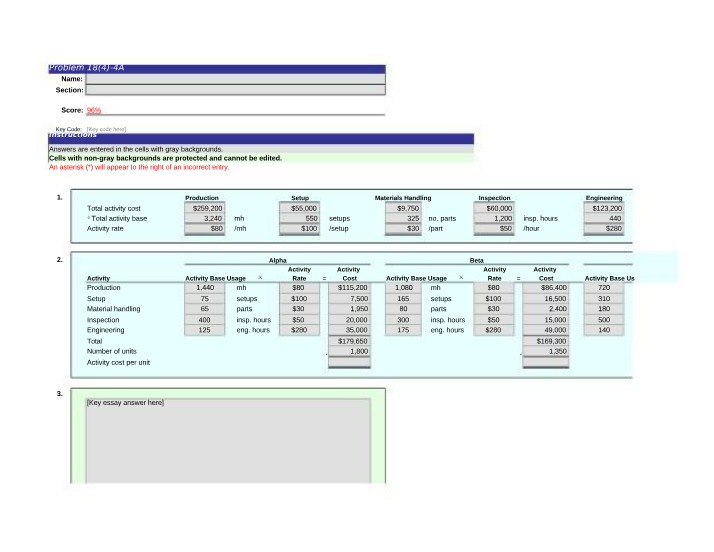Click the Alpha column group header
This screenshot has height=552, width=714.
(x=277, y=261)
